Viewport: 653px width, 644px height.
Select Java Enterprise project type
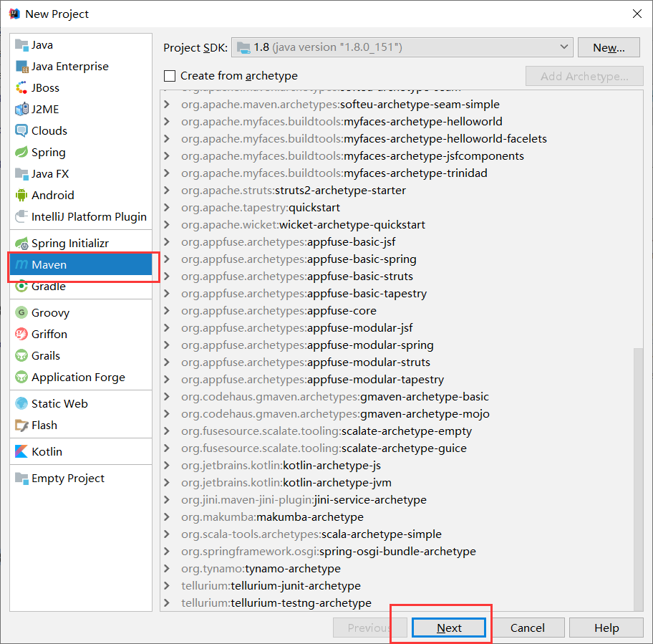70,66
